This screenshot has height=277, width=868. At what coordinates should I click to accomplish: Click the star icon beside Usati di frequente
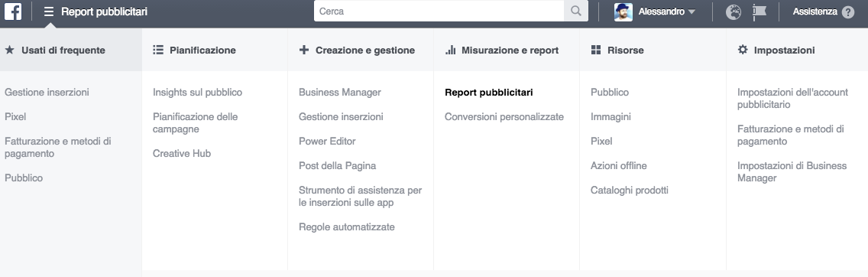click(9, 50)
